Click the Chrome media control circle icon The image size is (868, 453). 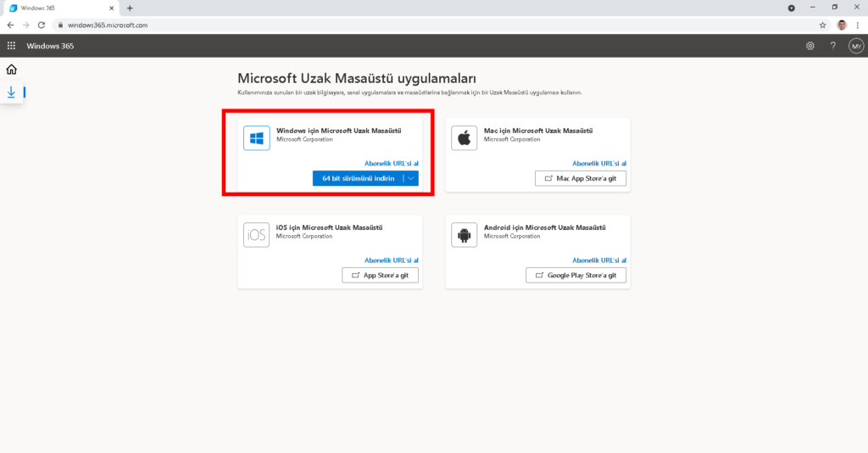(x=792, y=8)
